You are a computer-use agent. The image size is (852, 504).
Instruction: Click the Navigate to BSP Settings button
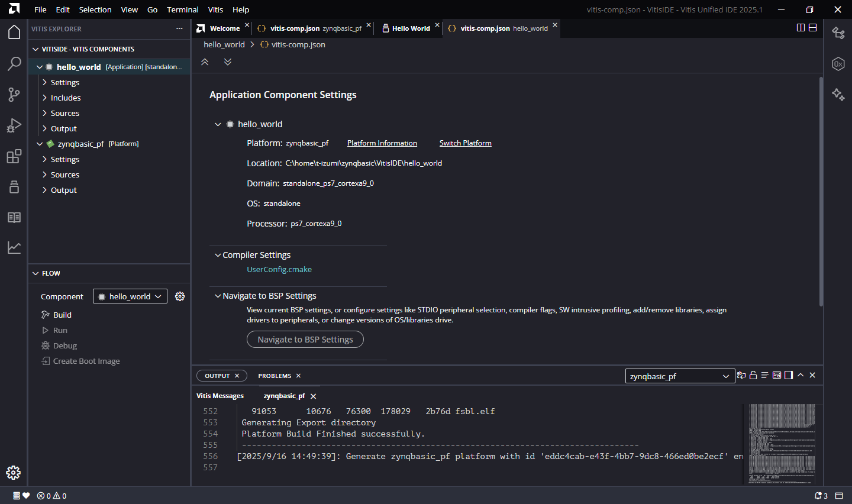(x=305, y=340)
